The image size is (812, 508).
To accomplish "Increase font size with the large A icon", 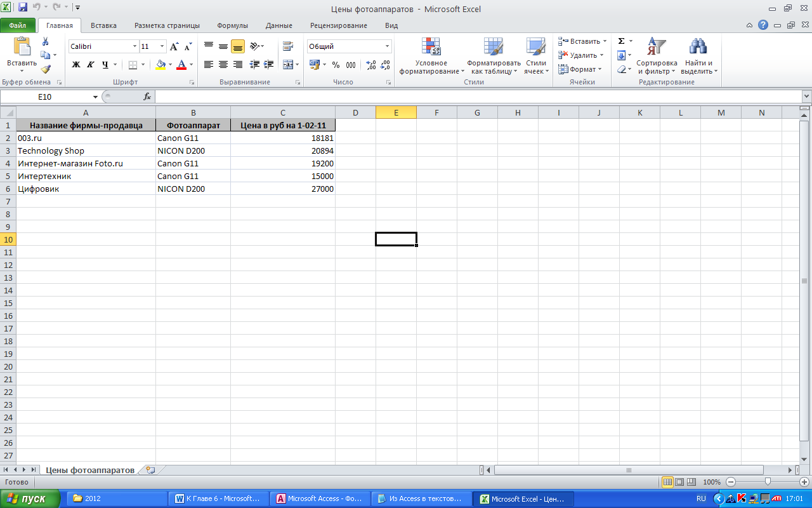I will (x=174, y=46).
